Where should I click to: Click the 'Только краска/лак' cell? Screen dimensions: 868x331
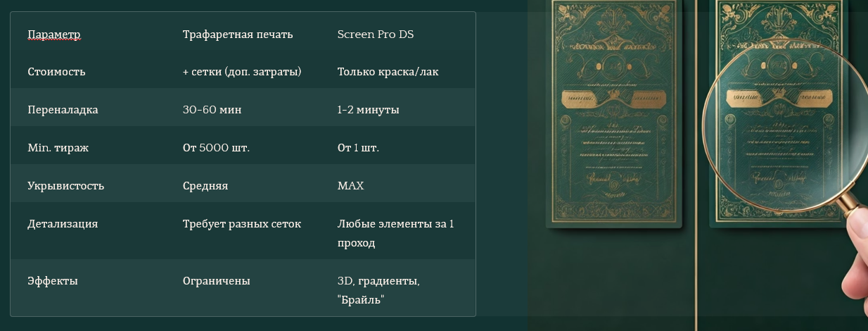point(388,72)
